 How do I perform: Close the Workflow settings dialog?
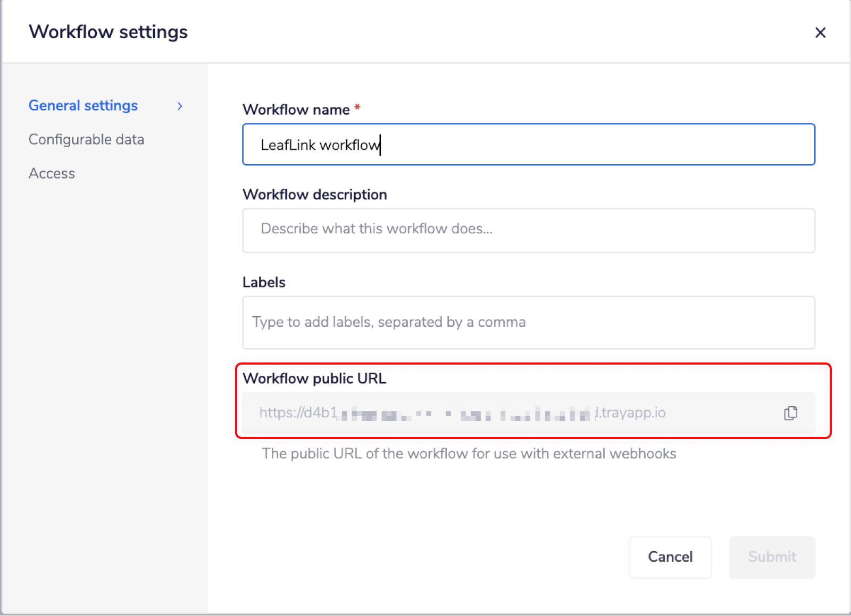point(821,33)
